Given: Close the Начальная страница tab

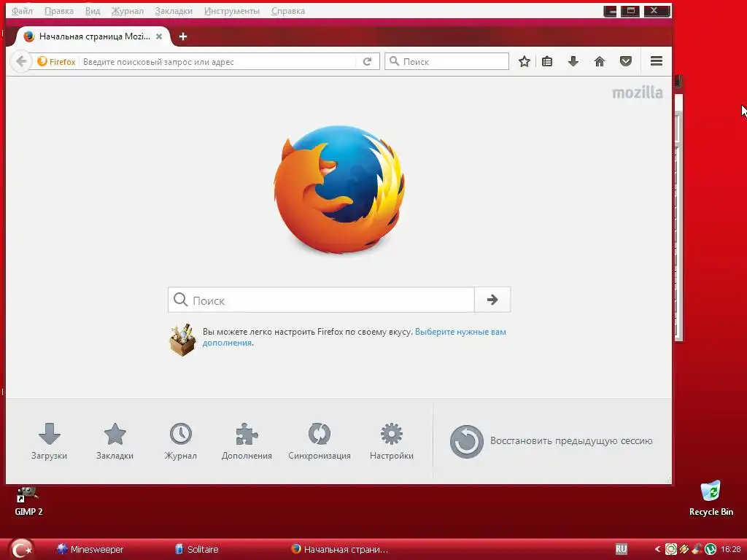Looking at the screenshot, I should click(x=159, y=36).
